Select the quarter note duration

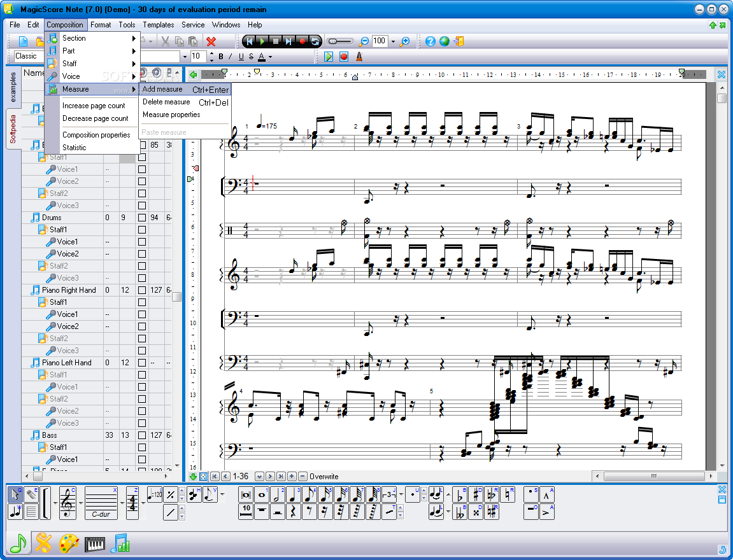(293, 494)
